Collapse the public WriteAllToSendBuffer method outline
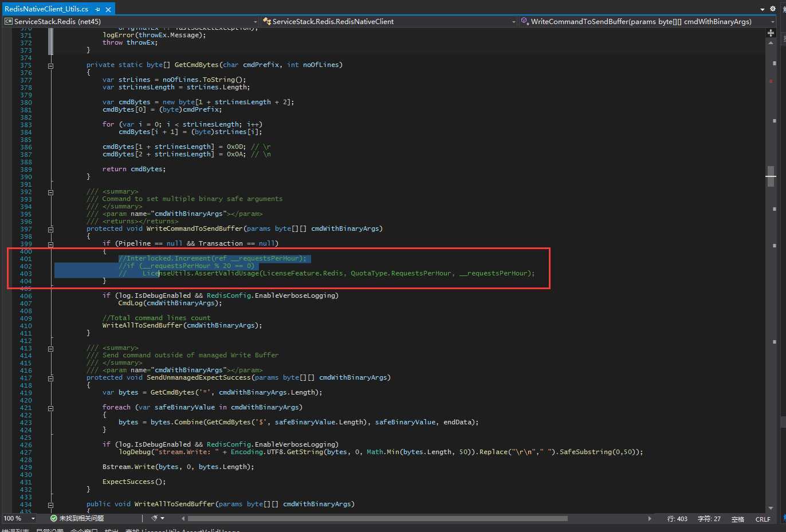The width and height of the screenshot is (786, 532). click(50, 505)
